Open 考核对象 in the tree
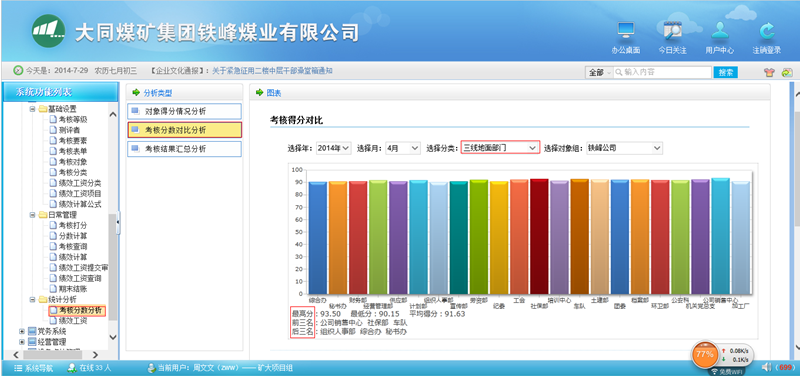 72,162
